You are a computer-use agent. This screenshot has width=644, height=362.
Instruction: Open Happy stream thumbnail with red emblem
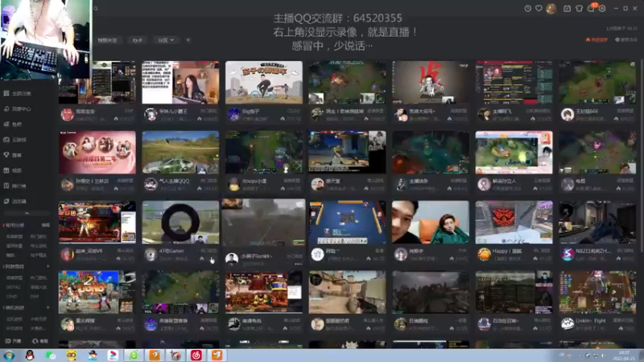pos(514,222)
